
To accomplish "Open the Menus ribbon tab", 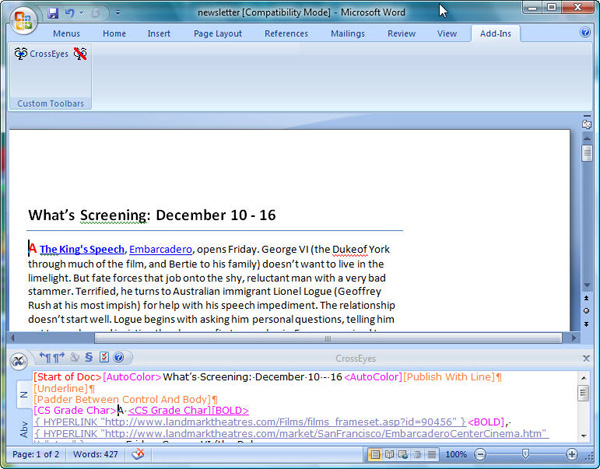I will pyautogui.click(x=66, y=34).
